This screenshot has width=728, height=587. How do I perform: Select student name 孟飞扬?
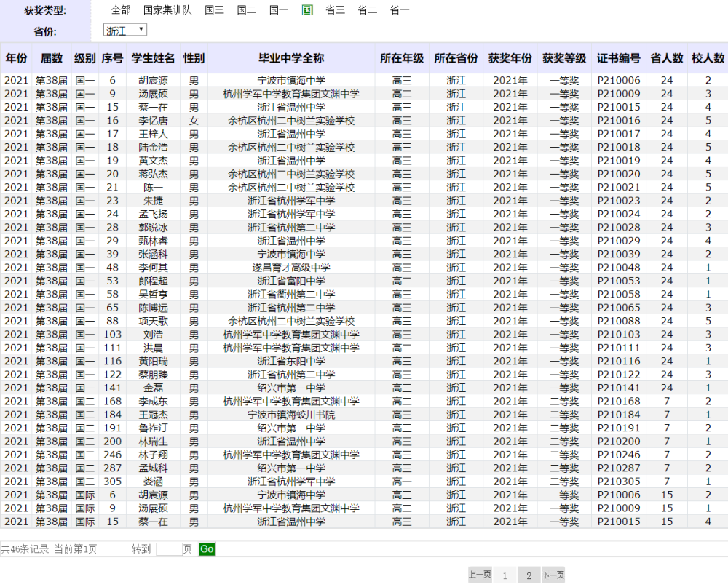tap(153, 215)
